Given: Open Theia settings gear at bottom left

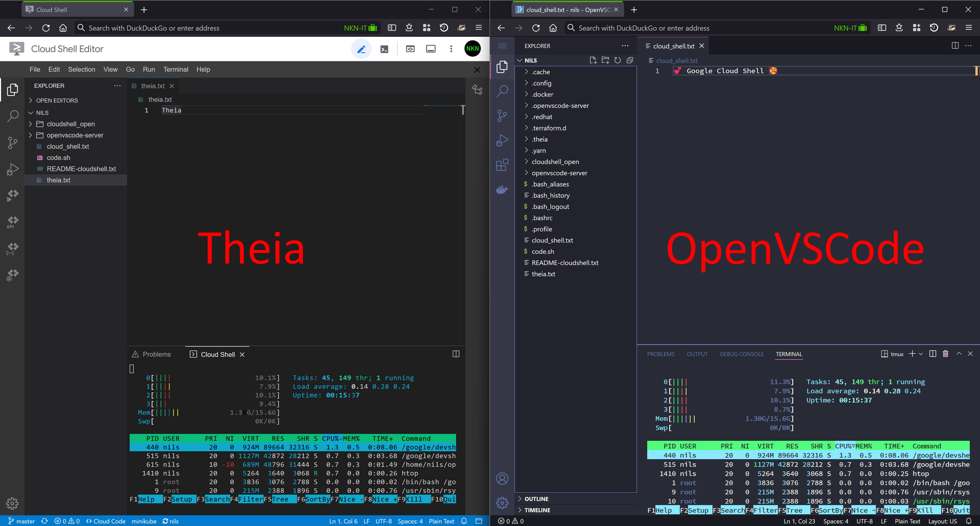Looking at the screenshot, I should click(x=12, y=503).
